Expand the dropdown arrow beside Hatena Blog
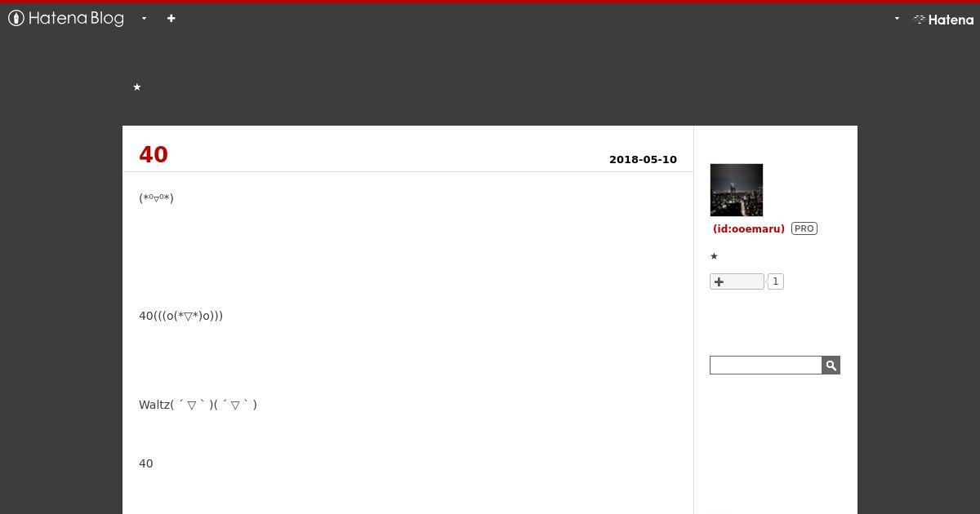This screenshot has width=980, height=514. pyautogui.click(x=144, y=18)
